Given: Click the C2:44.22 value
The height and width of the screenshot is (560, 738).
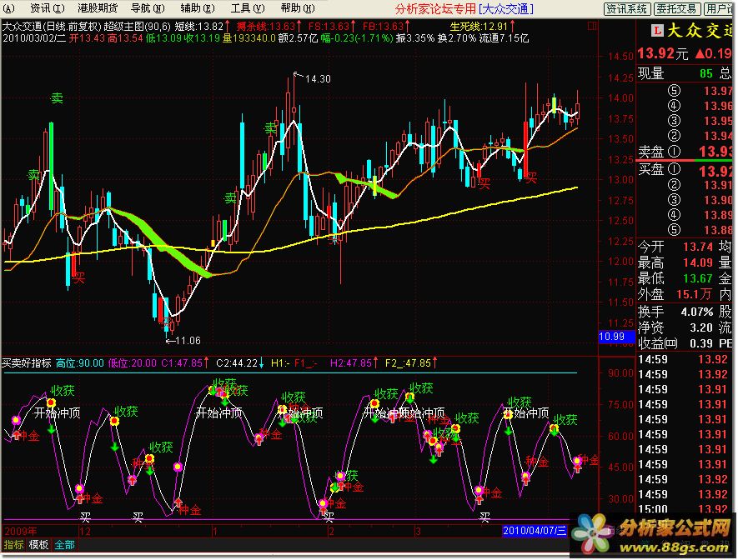Looking at the screenshot, I should tap(237, 362).
